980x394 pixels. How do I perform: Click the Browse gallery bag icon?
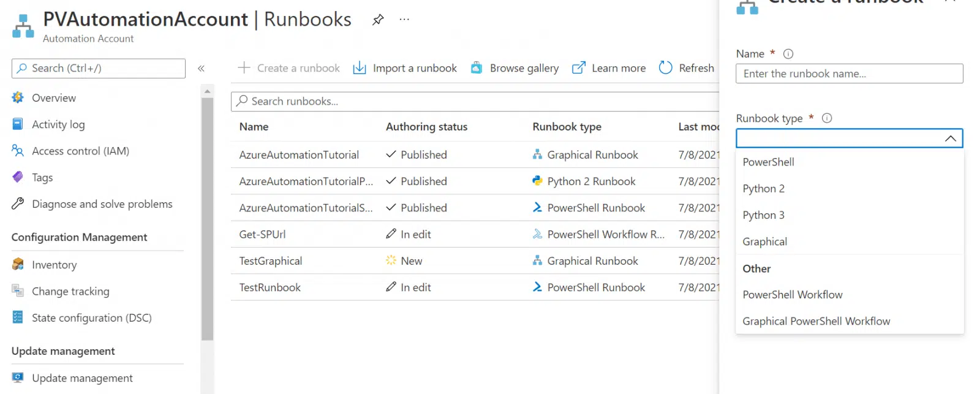(476, 67)
